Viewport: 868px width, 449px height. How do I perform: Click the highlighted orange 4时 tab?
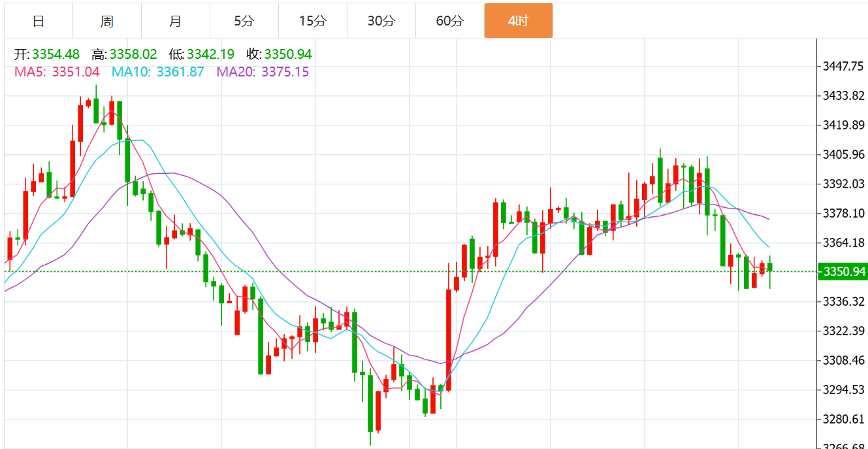(x=518, y=21)
